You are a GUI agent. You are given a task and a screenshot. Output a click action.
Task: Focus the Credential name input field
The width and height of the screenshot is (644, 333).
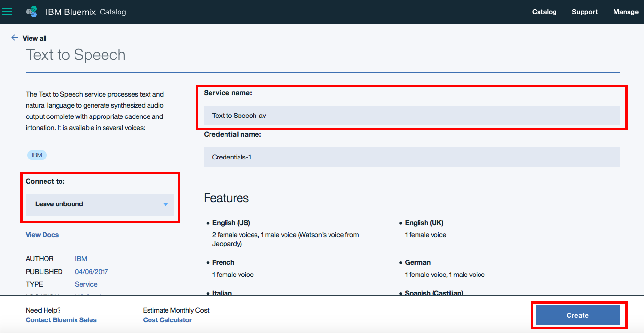tap(412, 157)
